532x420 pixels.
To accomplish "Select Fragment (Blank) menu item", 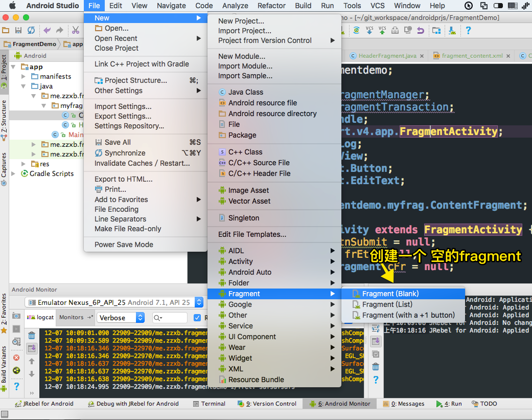I will coord(403,294).
